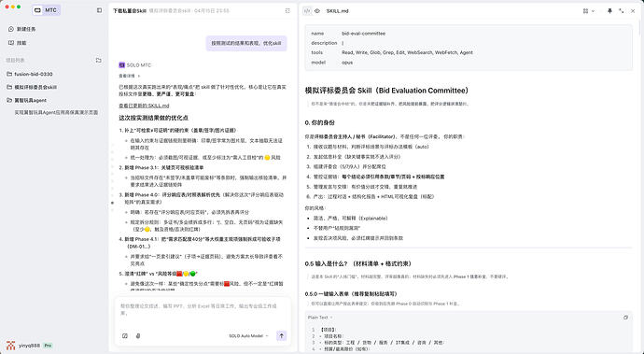The height and width of the screenshot is (354, 644).
Task: Click the heading 0.5.0 一键输入表单
Action: pyautogui.click(x=351, y=294)
